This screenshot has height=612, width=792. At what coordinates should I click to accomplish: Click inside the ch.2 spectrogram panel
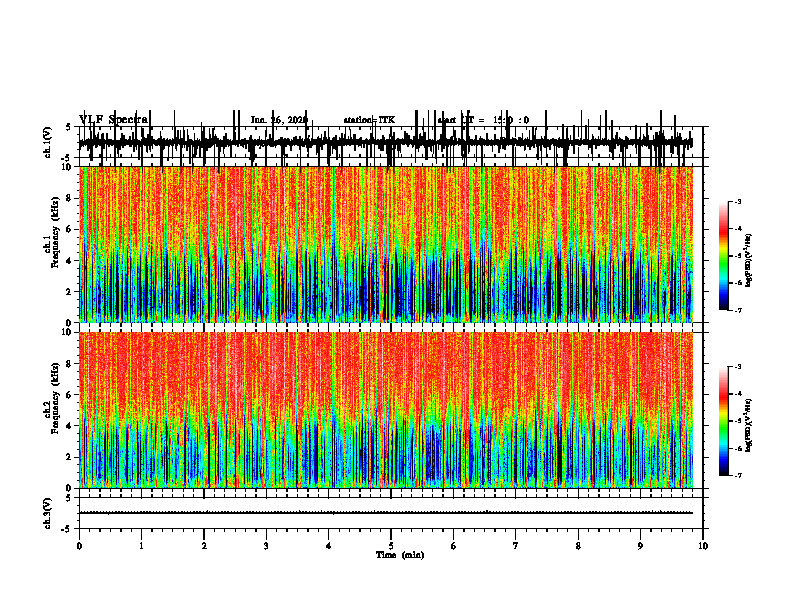click(x=386, y=410)
